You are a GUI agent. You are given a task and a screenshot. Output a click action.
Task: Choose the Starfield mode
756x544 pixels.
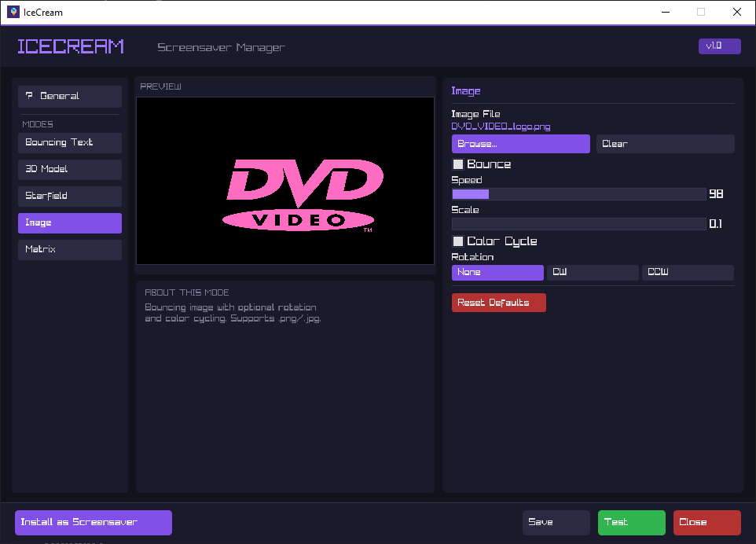70,197
